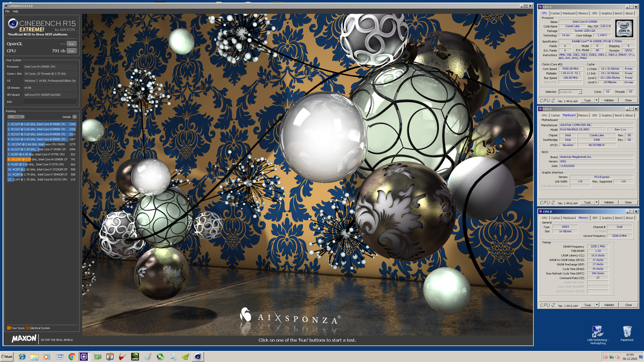Click the GFX Board field GeForce RTX 3090
The image size is (644, 362).
pos(50,95)
